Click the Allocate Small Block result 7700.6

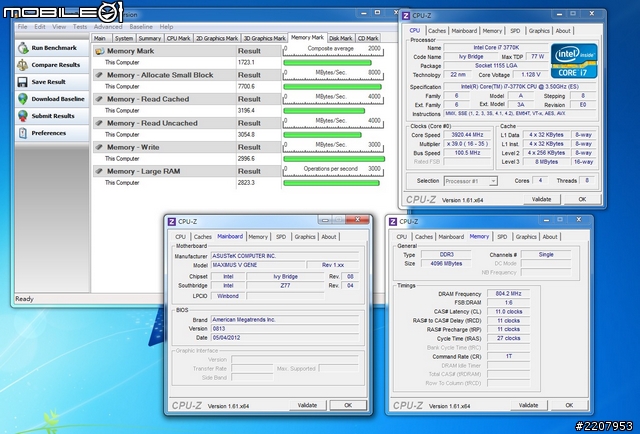tap(246, 87)
